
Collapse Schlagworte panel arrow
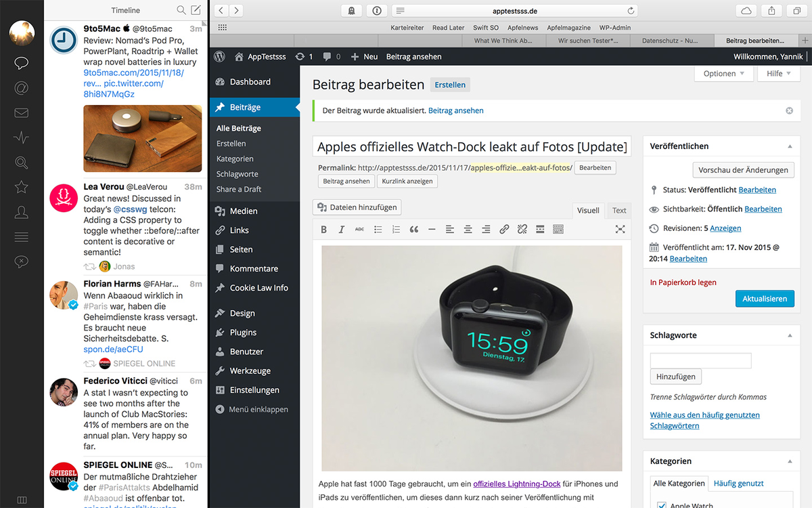pyautogui.click(x=789, y=335)
